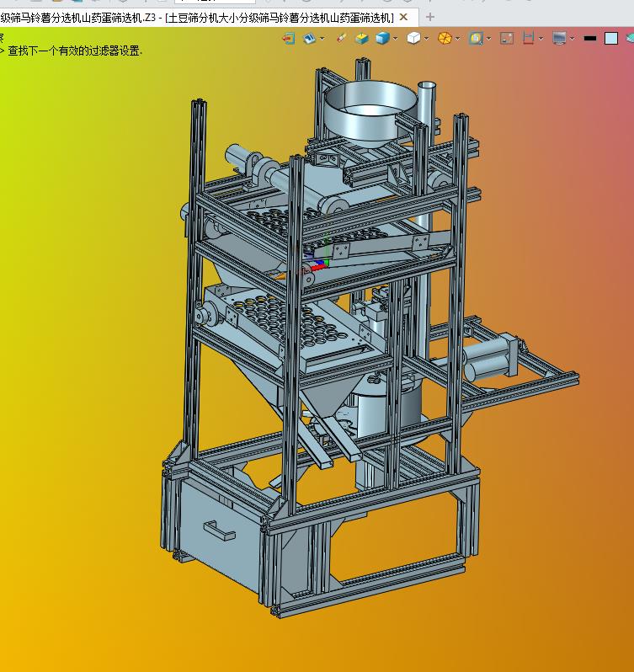
Task: Close the 土豆筛分机 document tab
Action: coord(403,17)
